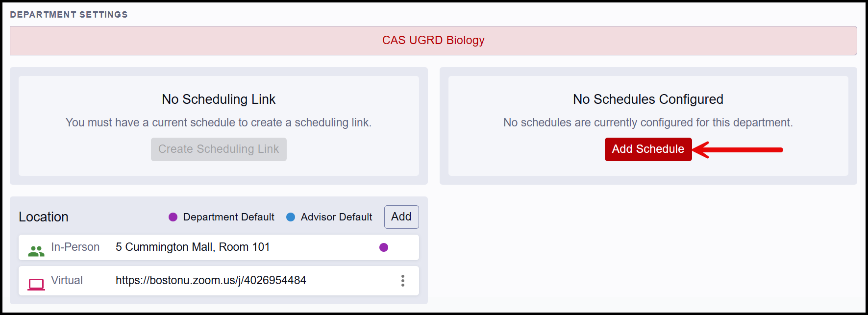Click the Location section heading
This screenshot has width=868, height=315.
pos(44,217)
